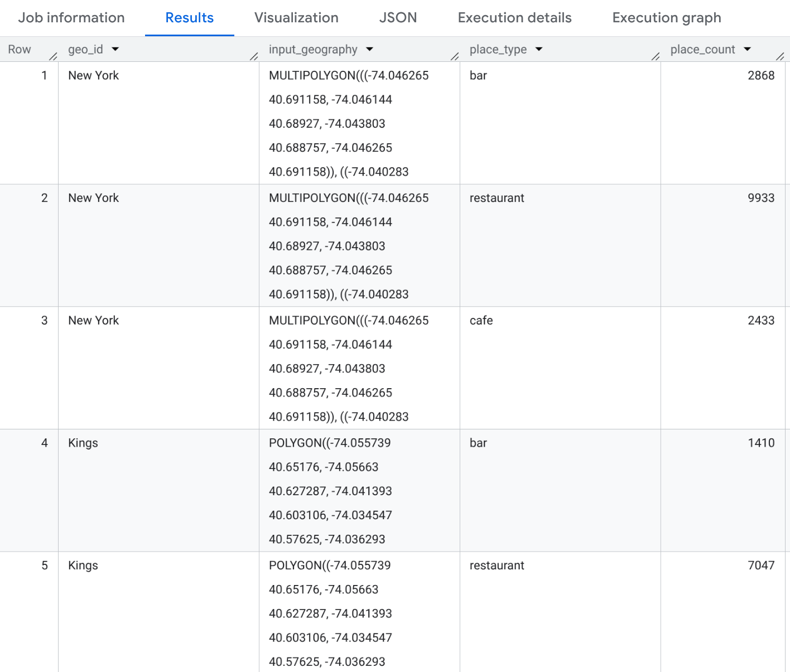Click the expand icon beside geo_id header
The width and height of the screenshot is (790, 672).
click(x=254, y=56)
